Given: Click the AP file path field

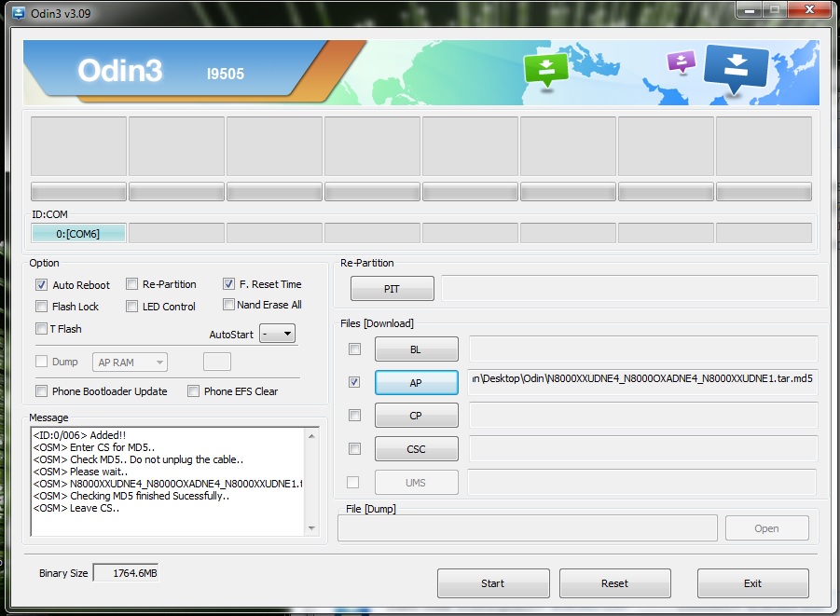Looking at the screenshot, I should coord(643,382).
